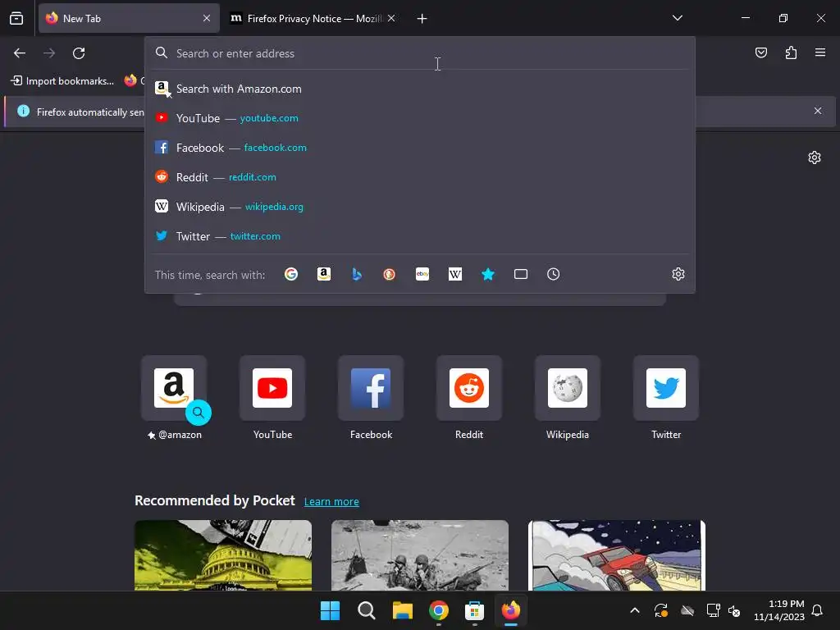Open File Explorer from taskbar
Screen dimensions: 840x630
click(402, 610)
